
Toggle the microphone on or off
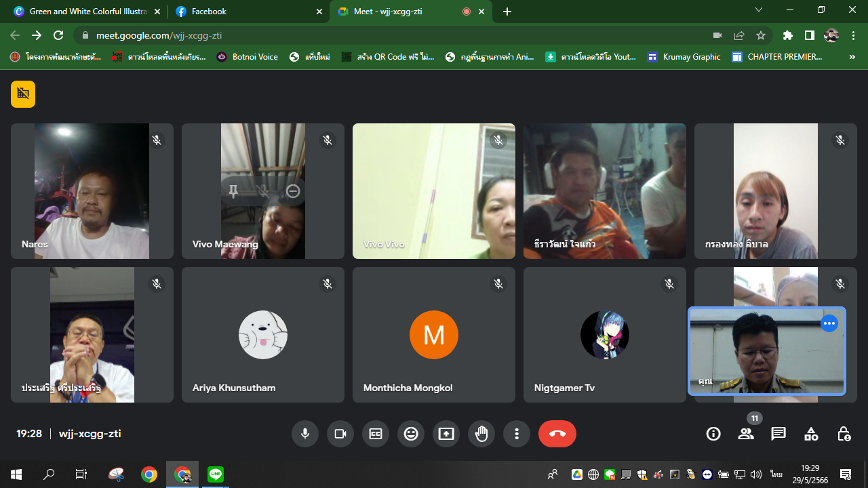click(305, 434)
